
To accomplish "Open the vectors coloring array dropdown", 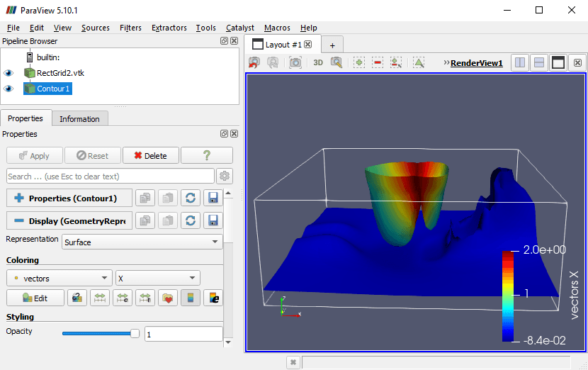I will coord(59,279).
